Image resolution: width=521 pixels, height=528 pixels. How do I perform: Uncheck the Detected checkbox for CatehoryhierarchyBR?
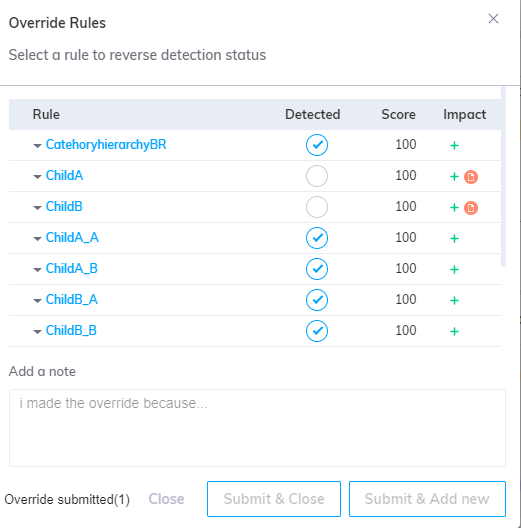[317, 145]
